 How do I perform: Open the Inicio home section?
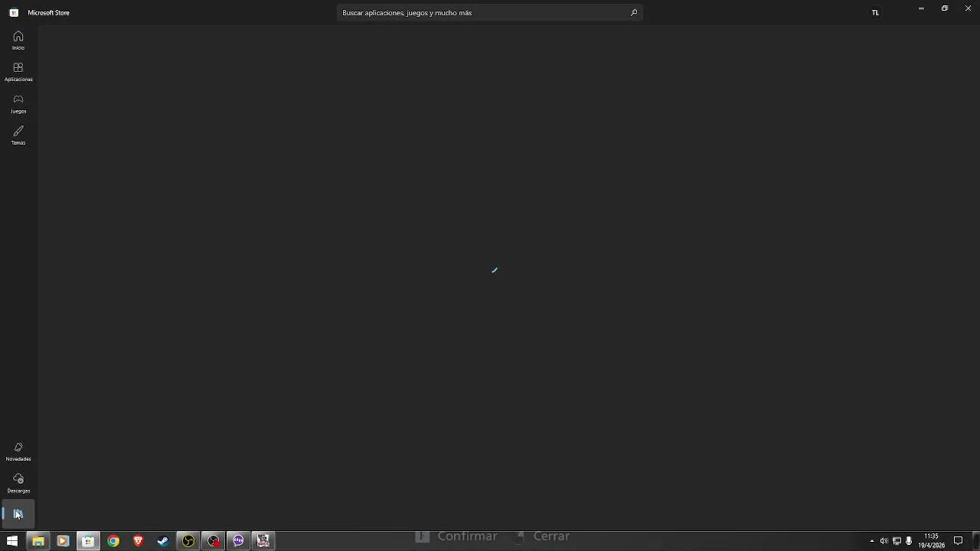pos(18,41)
